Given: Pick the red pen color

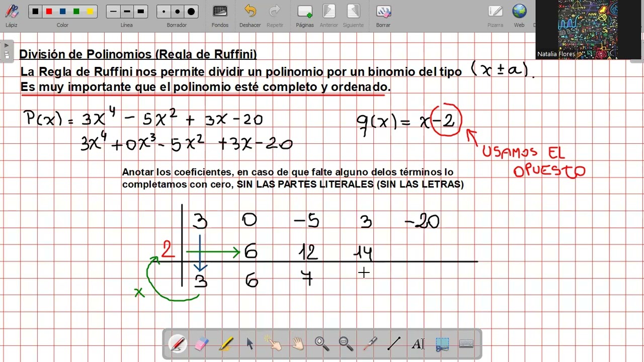Looking at the screenshot, I should coord(49,12).
